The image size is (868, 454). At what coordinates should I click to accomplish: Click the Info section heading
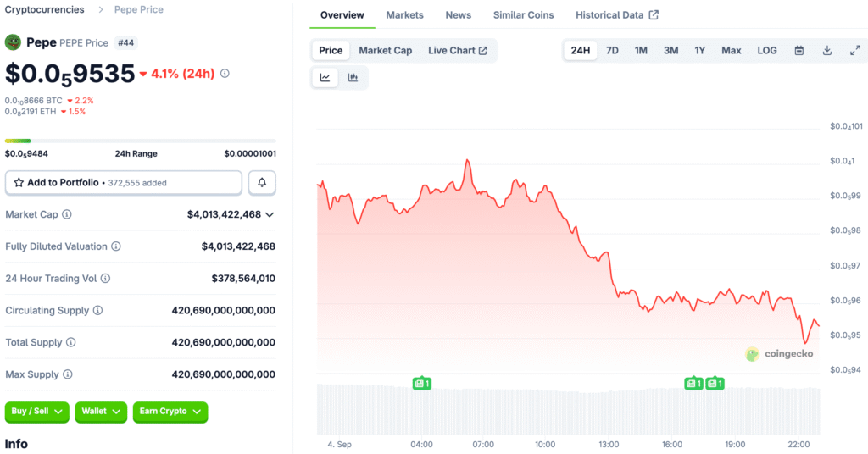[16, 444]
